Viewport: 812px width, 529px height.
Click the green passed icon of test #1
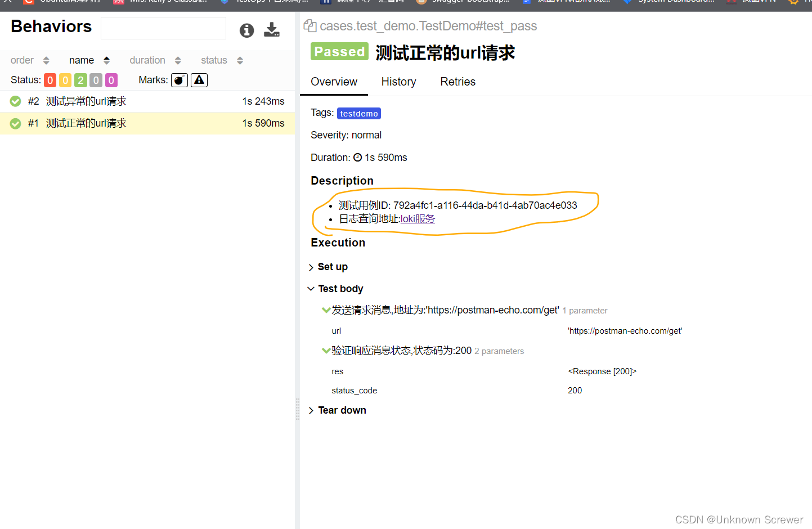pos(16,123)
